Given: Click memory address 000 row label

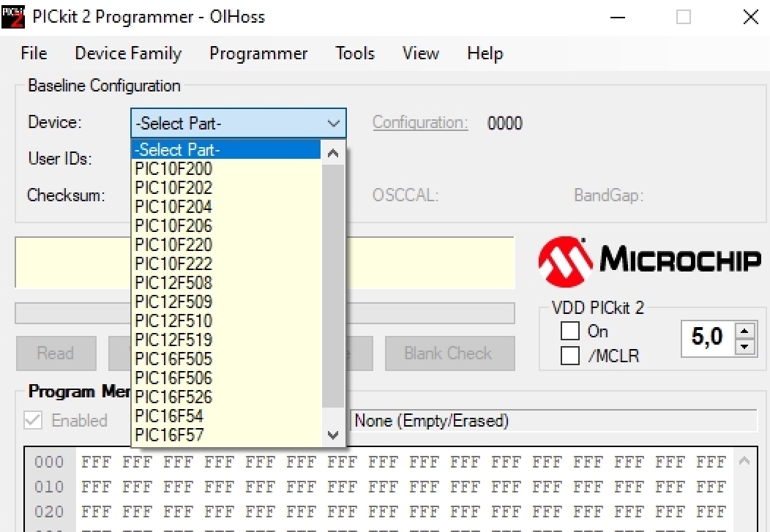Looking at the screenshot, I should (x=49, y=462).
